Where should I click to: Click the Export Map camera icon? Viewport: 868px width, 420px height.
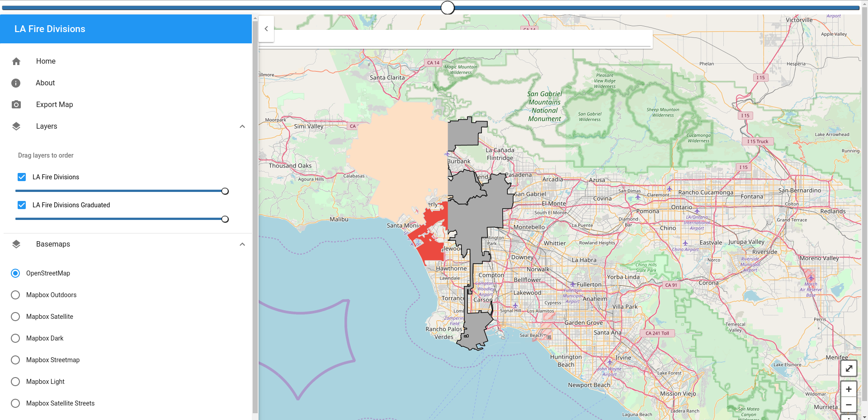click(x=16, y=105)
